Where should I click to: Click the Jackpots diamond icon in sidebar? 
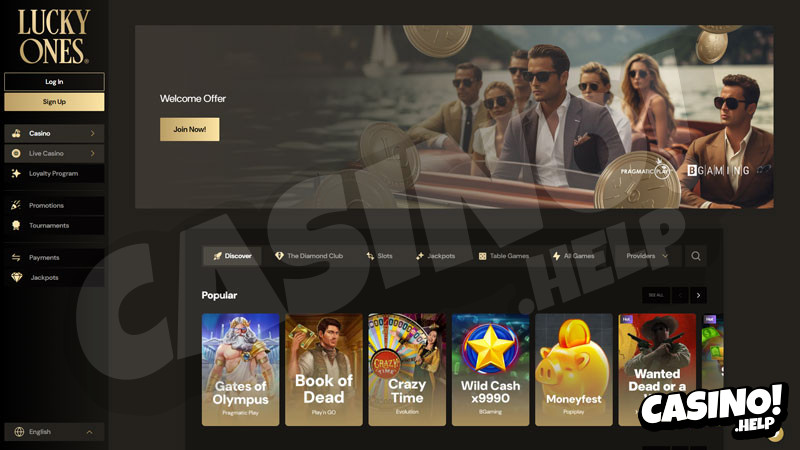coord(17,278)
